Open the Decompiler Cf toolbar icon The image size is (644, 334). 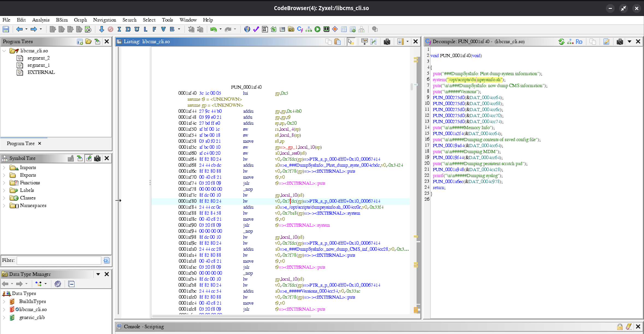[300, 29]
